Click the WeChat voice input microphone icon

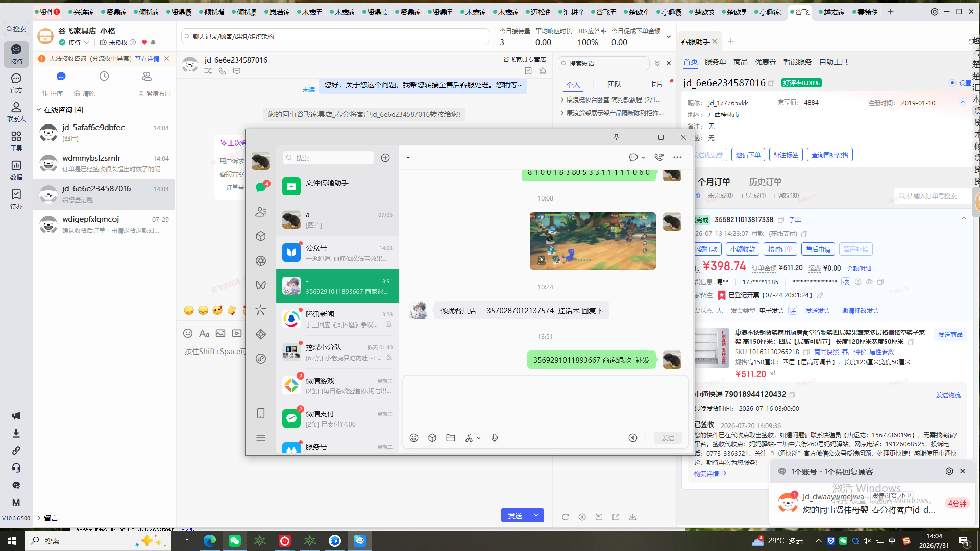(x=495, y=438)
